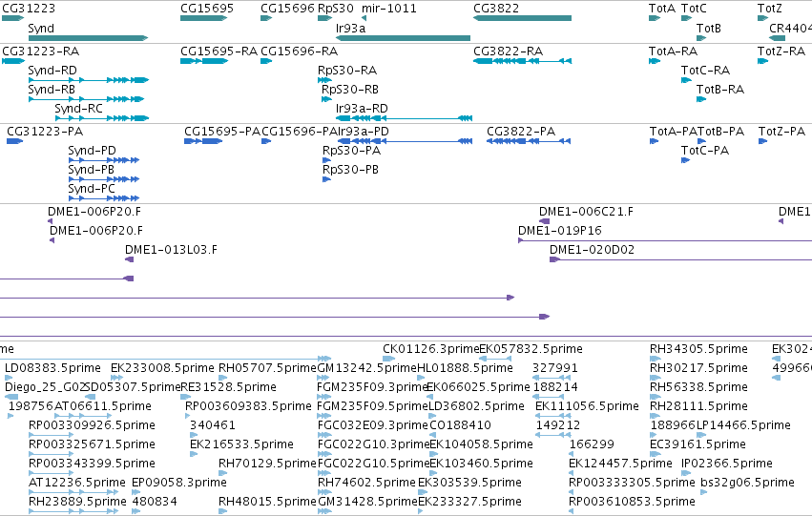Click the CG15696-RA transcript label
Screen dimensions: 812x516
pyautogui.click(x=299, y=52)
